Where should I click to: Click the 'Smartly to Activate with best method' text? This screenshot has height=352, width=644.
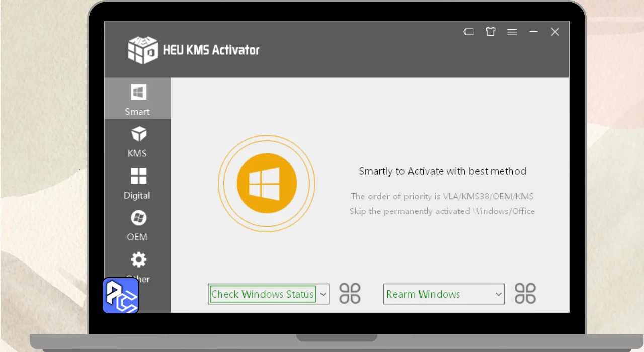pos(442,171)
